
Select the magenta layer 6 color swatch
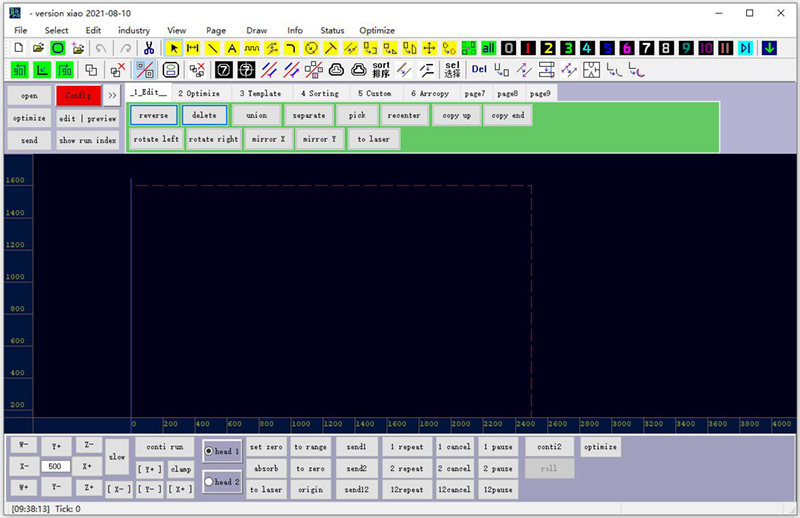click(x=627, y=48)
